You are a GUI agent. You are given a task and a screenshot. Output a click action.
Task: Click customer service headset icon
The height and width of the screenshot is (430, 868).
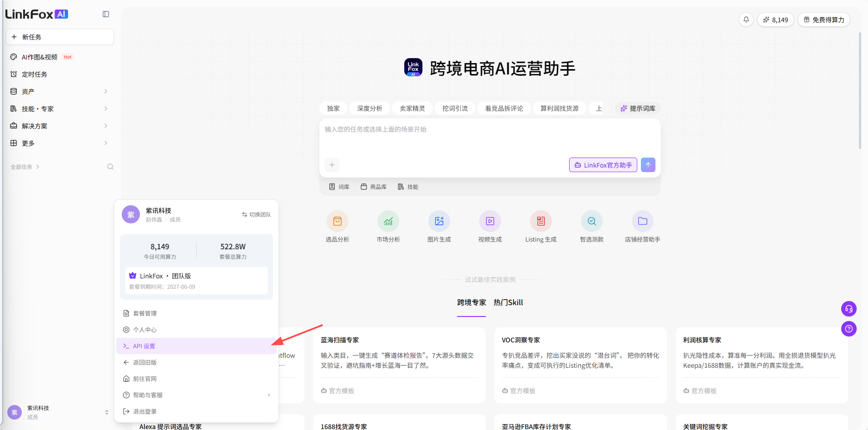click(x=849, y=309)
